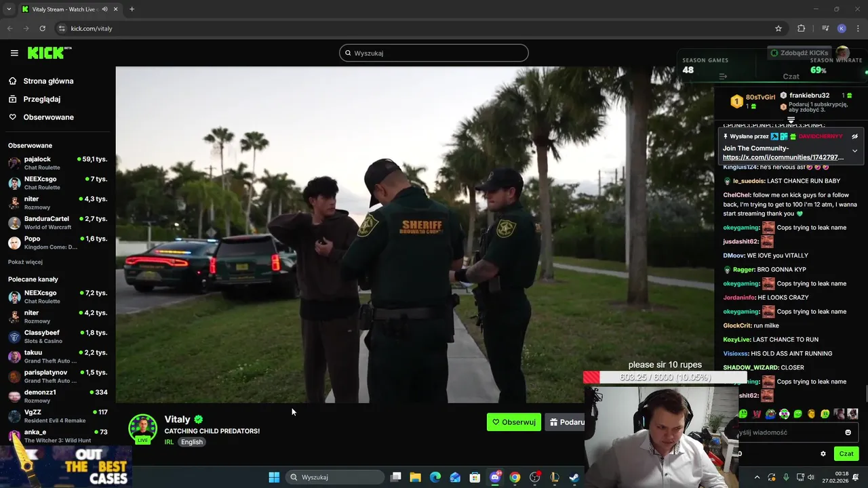Open BanduraCartel followed channel
868x488 pixels.
coord(58,223)
